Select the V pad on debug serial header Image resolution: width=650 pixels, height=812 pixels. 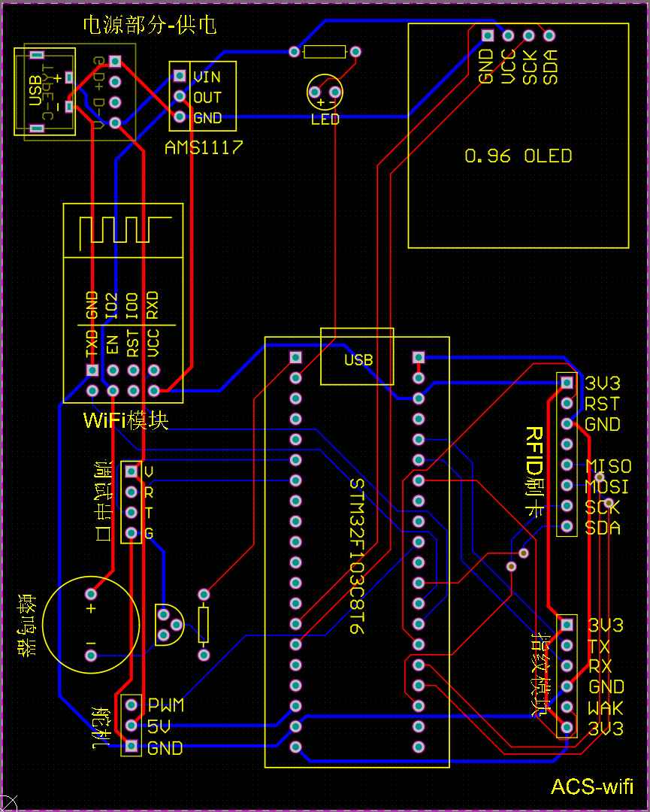click(x=131, y=471)
